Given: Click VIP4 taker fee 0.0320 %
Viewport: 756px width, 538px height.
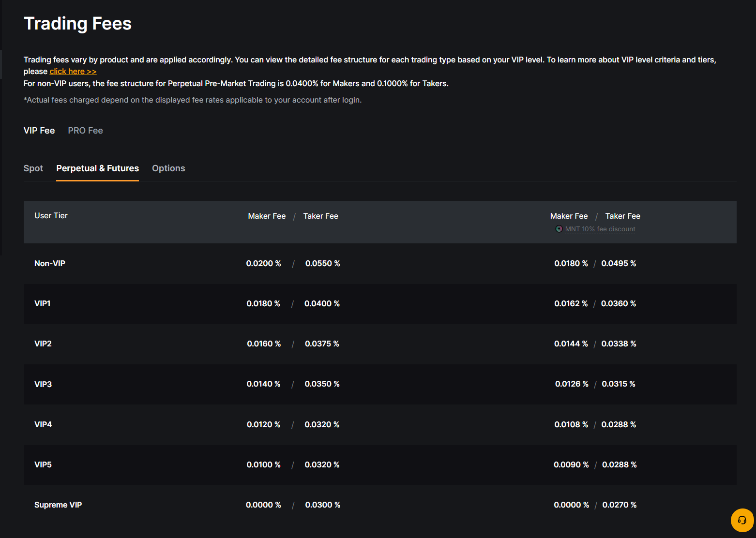Looking at the screenshot, I should [x=322, y=425].
